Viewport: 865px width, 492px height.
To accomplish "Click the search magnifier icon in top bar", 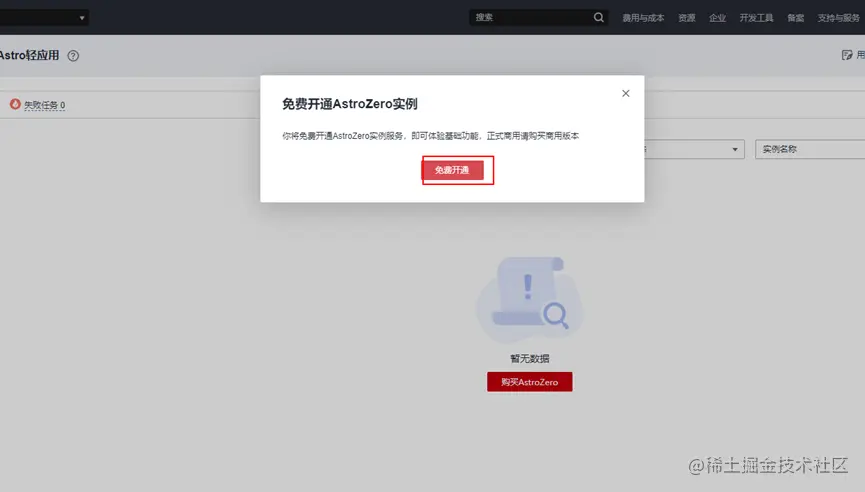I will point(599,18).
